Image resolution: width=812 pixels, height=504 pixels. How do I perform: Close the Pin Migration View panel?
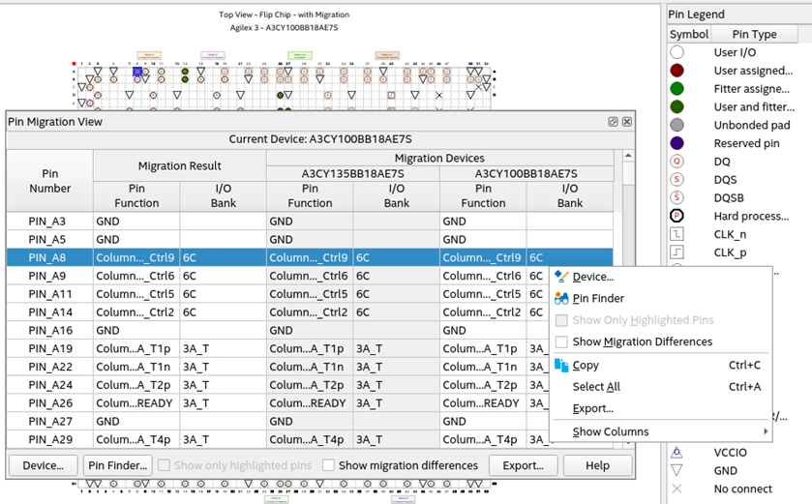tap(627, 122)
